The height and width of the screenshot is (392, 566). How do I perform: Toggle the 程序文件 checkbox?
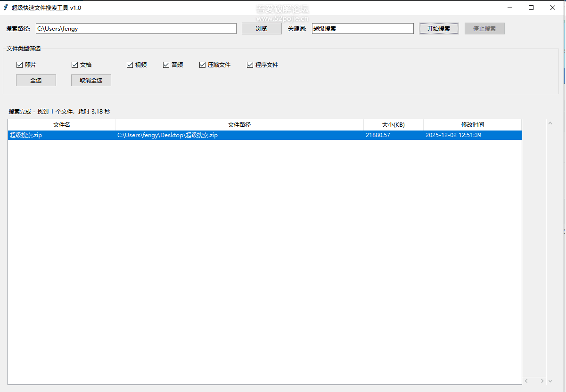[x=250, y=65]
